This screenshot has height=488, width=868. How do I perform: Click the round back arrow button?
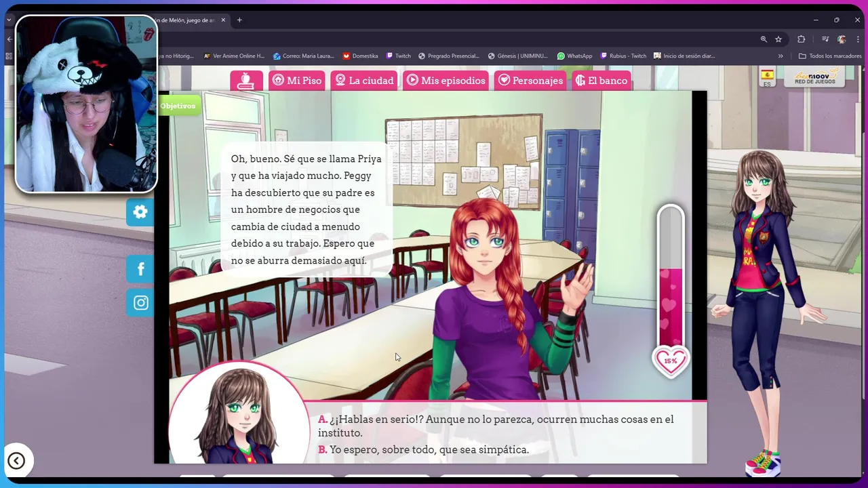[x=16, y=461]
